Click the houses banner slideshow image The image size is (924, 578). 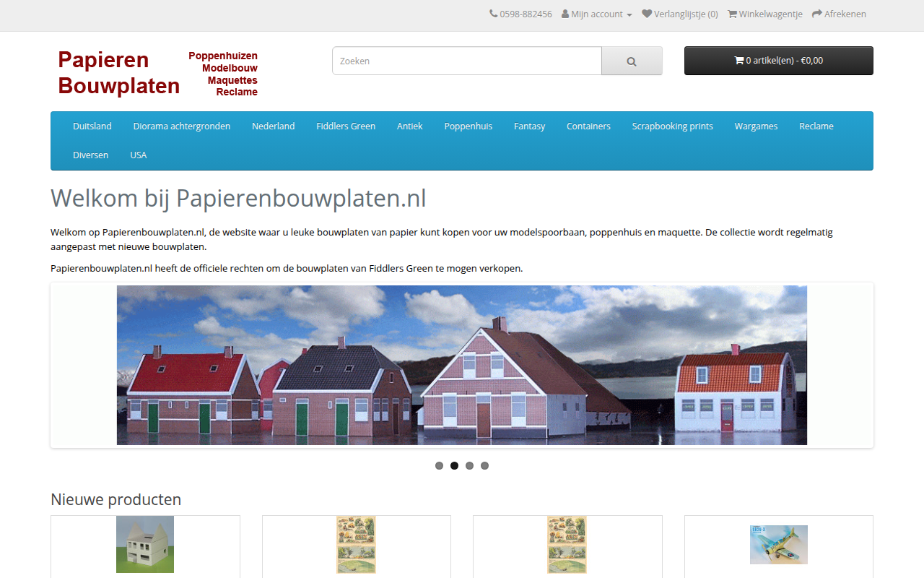(x=462, y=365)
